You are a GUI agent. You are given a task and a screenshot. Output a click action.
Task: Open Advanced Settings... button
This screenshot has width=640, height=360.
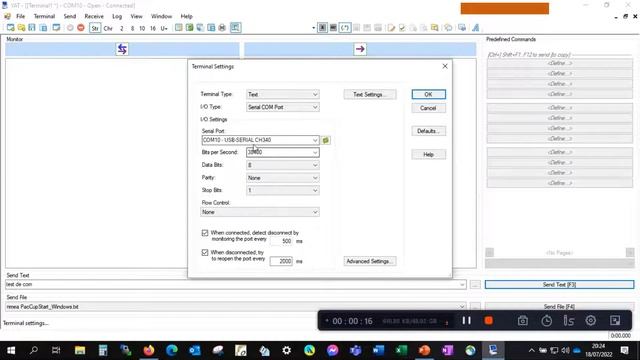[369, 261]
